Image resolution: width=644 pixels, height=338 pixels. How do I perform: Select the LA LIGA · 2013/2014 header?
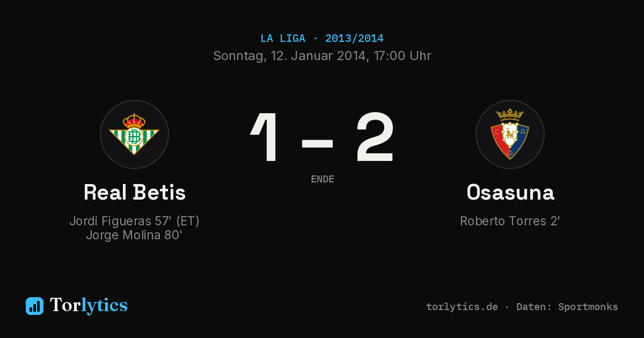pyautogui.click(x=322, y=39)
